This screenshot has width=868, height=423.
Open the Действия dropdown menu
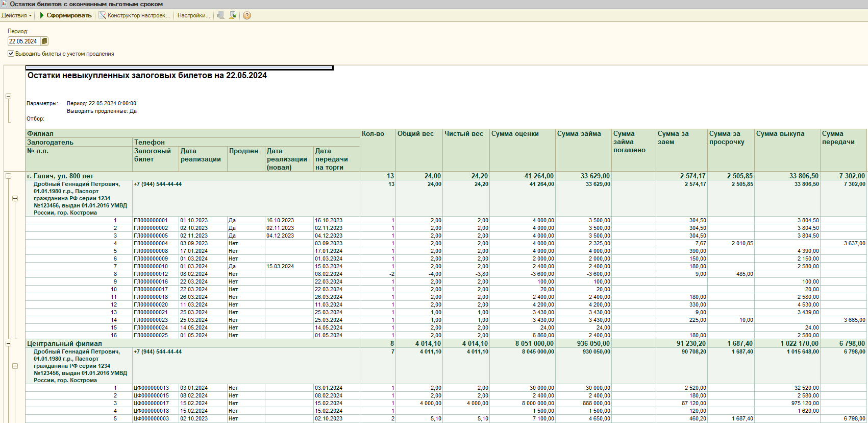click(16, 15)
